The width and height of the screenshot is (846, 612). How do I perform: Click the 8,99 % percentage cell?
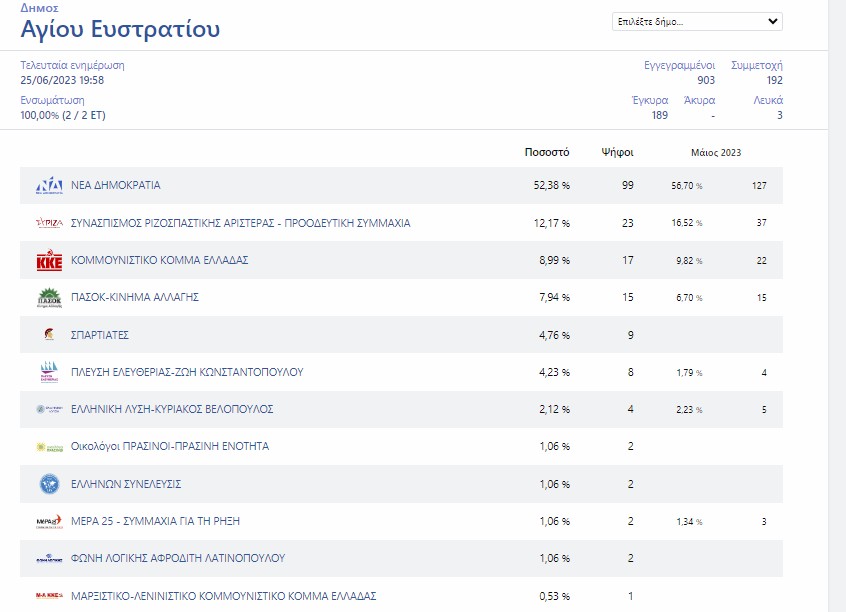[x=554, y=261]
